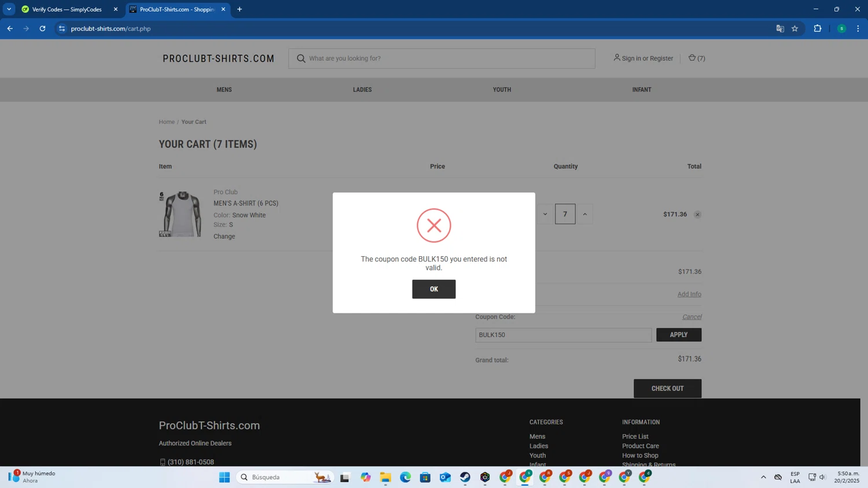
Task: Open the Infant navigation menu
Action: point(642,90)
